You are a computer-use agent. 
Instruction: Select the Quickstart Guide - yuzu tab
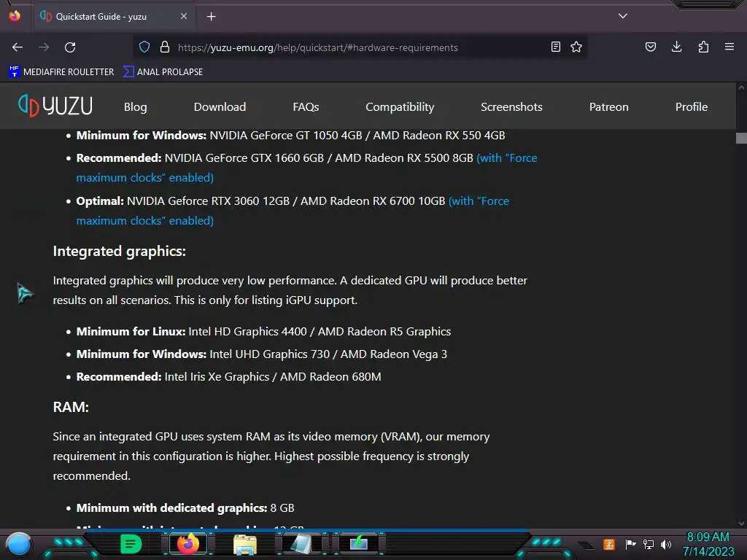(113, 17)
